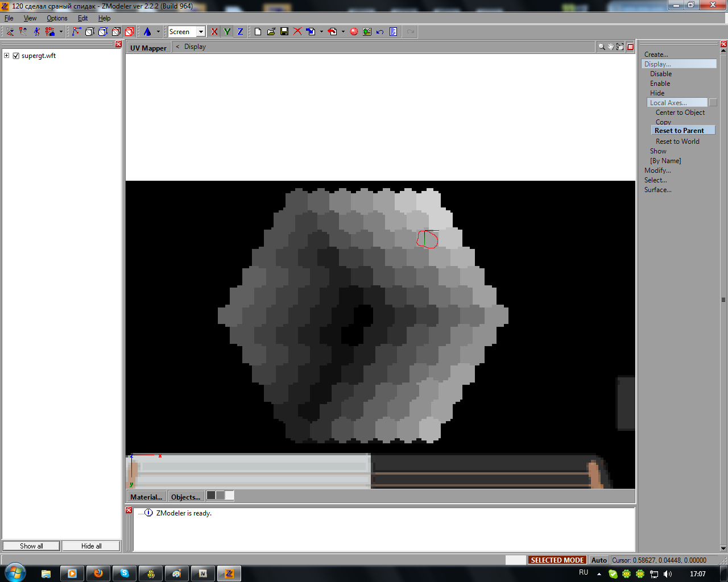Screen dimensions: 728x582
Task: Open the Options menu
Action: (57, 18)
